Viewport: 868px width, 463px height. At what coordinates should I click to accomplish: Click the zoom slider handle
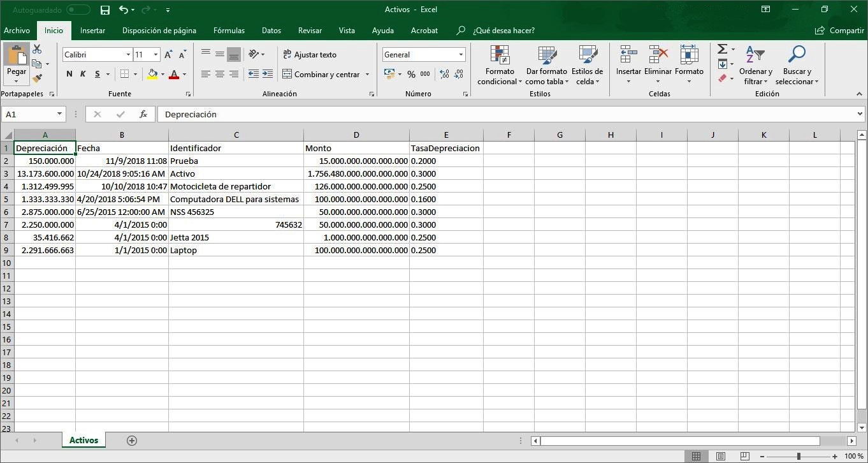[x=799, y=457]
